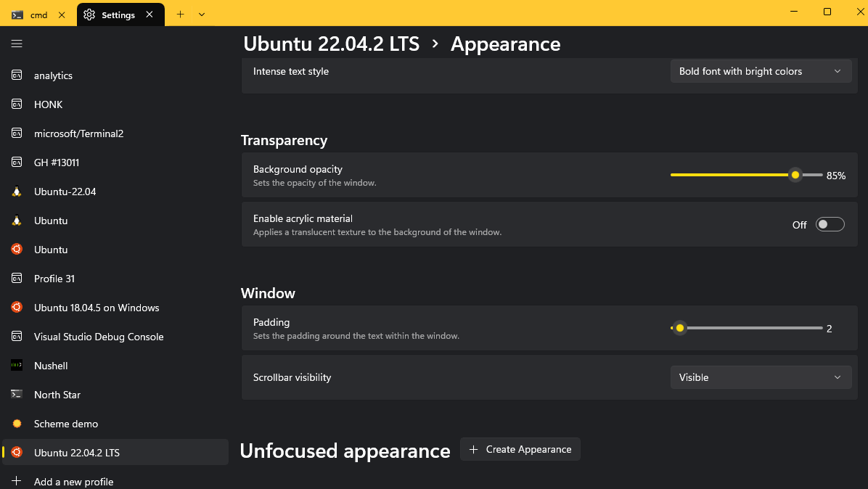Image resolution: width=868 pixels, height=489 pixels.
Task: Open a new tab with the plus icon
Action: coord(180,14)
